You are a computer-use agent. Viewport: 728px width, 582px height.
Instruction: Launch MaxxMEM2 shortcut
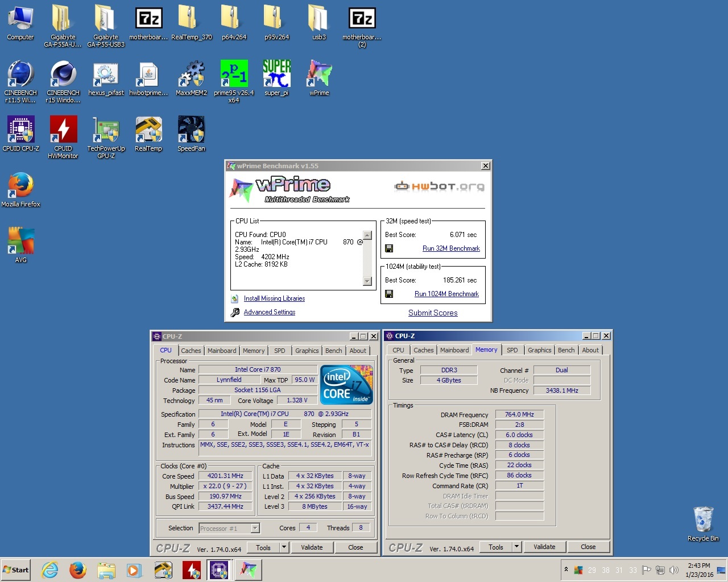click(191, 78)
